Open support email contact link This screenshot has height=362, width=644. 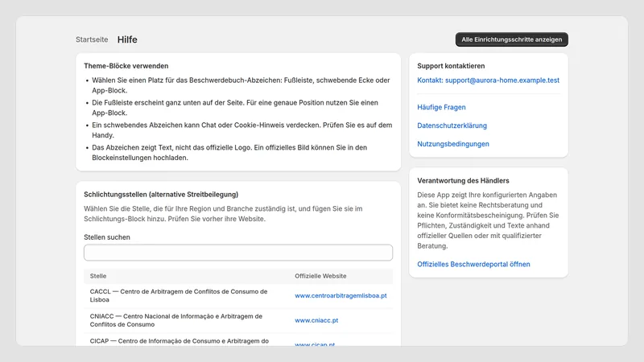pyautogui.click(x=488, y=80)
